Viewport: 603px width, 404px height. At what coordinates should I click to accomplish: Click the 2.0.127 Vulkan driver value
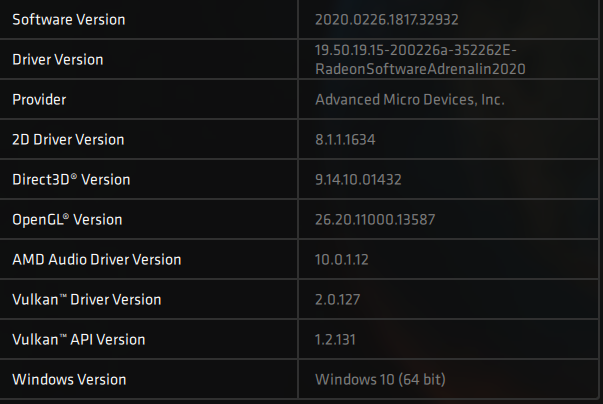[337, 299]
